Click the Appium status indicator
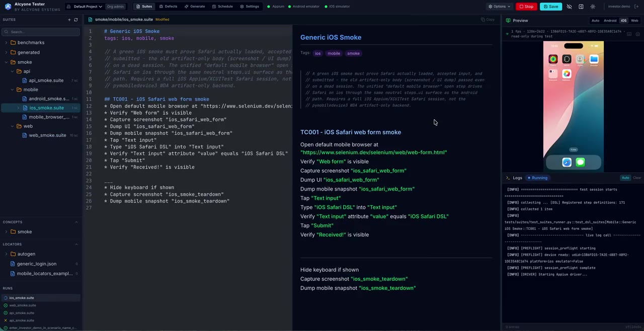The width and height of the screenshot is (644, 331). click(x=275, y=7)
